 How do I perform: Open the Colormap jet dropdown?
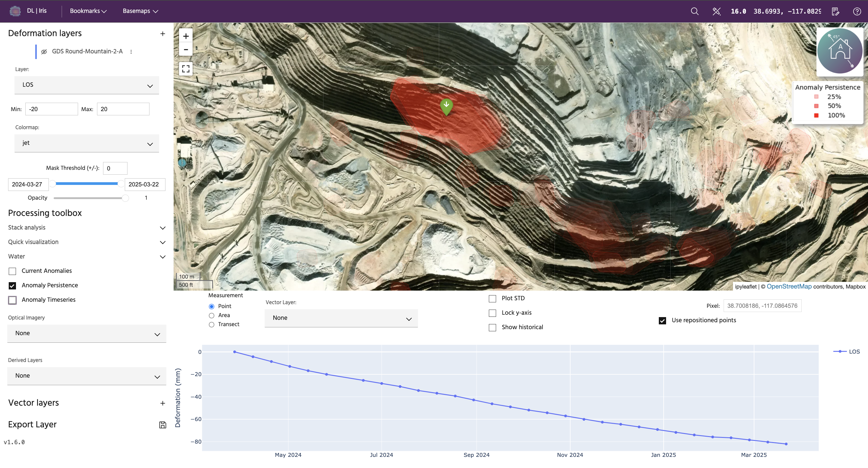pyautogui.click(x=86, y=143)
